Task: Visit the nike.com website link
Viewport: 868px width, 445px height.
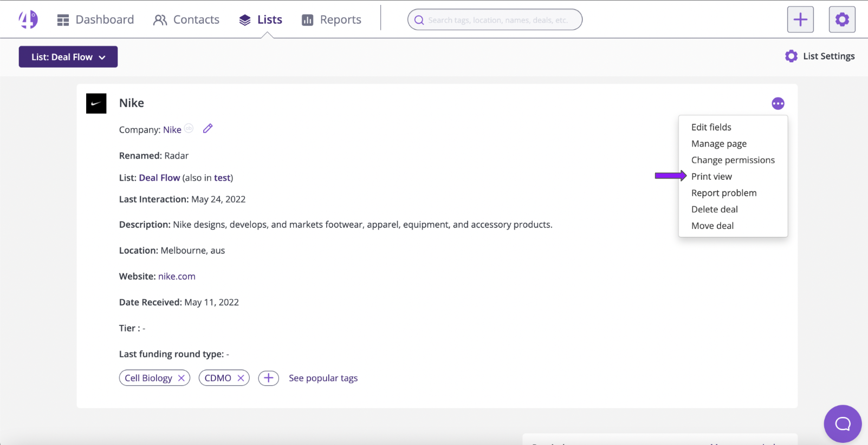Action: [x=177, y=276]
